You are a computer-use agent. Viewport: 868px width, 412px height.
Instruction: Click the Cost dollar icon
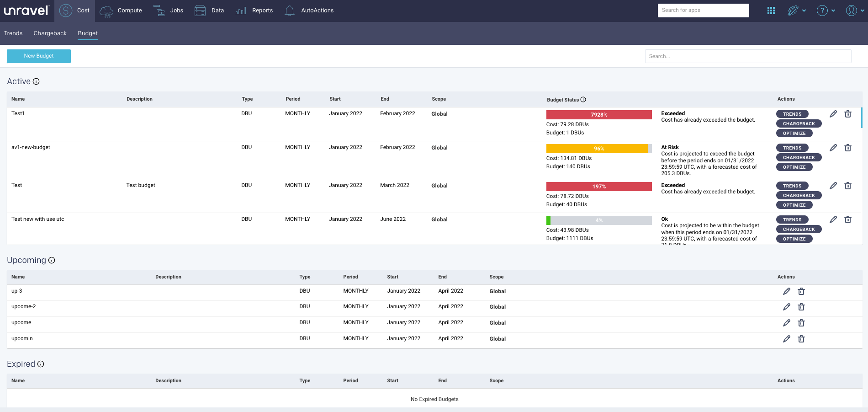click(66, 11)
